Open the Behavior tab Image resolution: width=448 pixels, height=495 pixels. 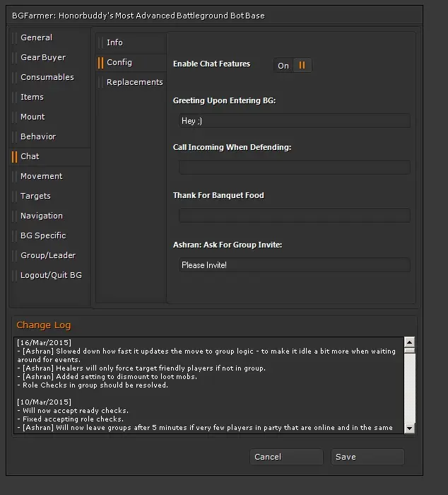(50, 136)
